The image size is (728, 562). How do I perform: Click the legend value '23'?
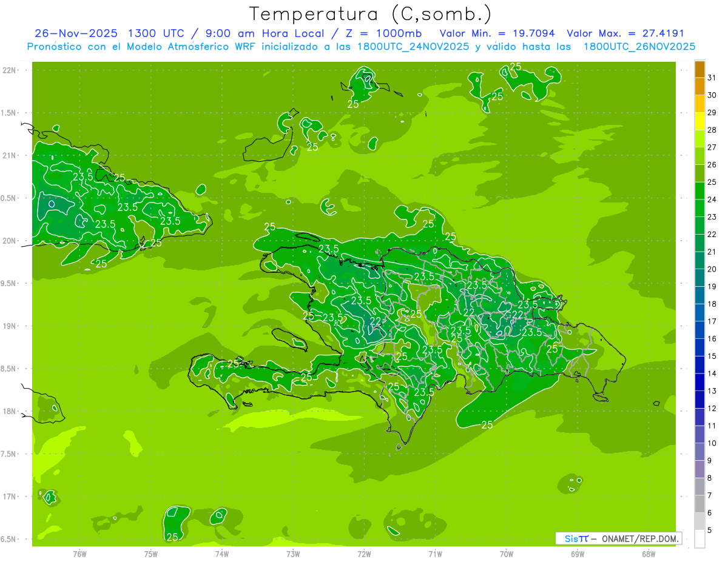(712, 217)
